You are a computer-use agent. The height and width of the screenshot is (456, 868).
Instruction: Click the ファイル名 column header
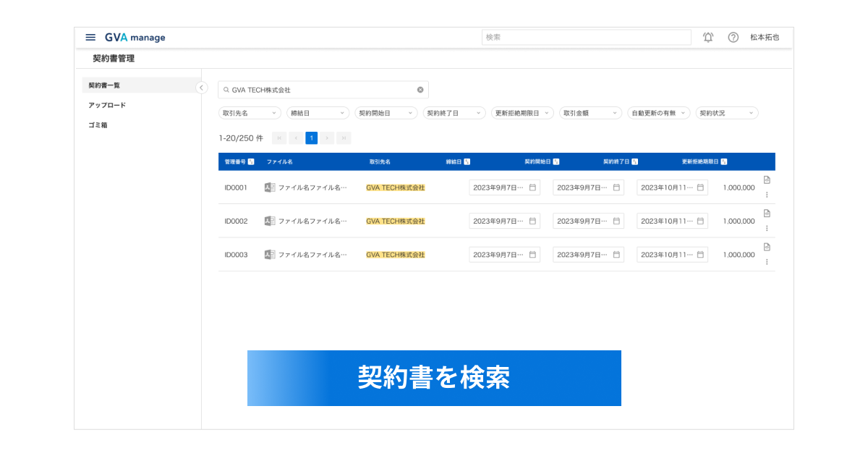pyautogui.click(x=279, y=161)
